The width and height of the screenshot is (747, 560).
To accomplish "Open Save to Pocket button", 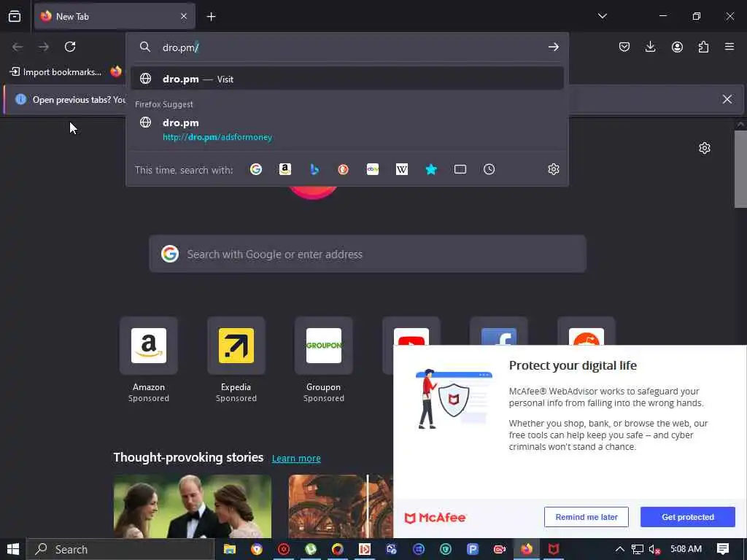I will coord(624,47).
